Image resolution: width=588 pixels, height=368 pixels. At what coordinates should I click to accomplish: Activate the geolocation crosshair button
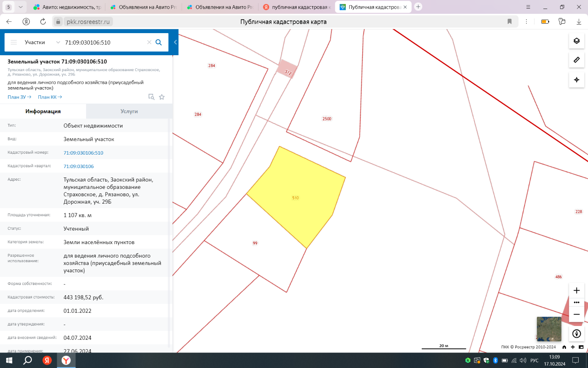(577, 80)
